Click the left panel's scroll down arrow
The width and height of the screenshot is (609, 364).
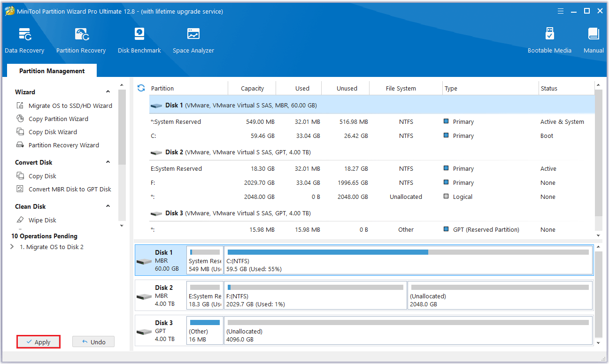pos(122,226)
